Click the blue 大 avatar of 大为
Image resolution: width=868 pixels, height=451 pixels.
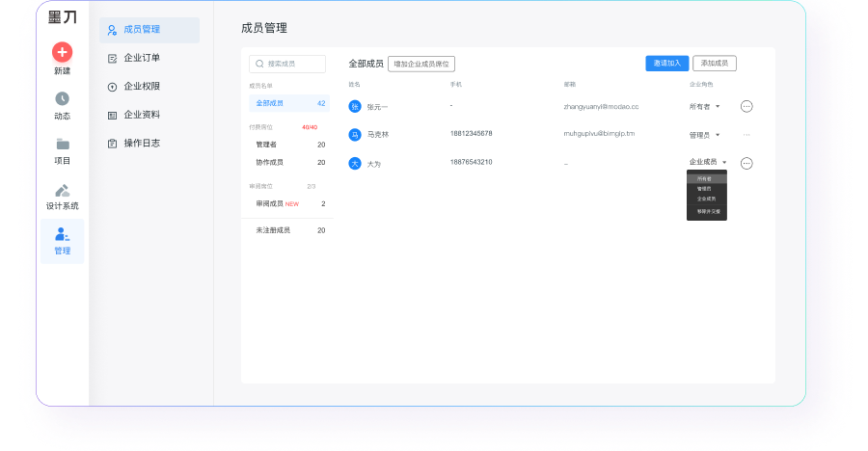355,163
